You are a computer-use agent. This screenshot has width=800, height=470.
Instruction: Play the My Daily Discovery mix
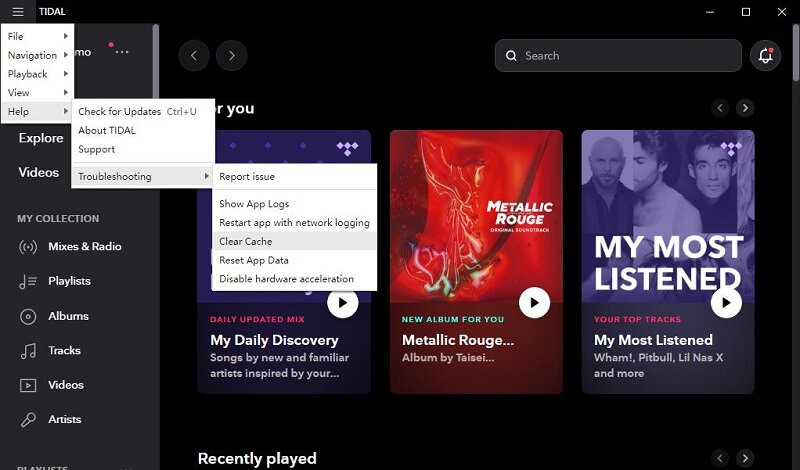pyautogui.click(x=342, y=303)
